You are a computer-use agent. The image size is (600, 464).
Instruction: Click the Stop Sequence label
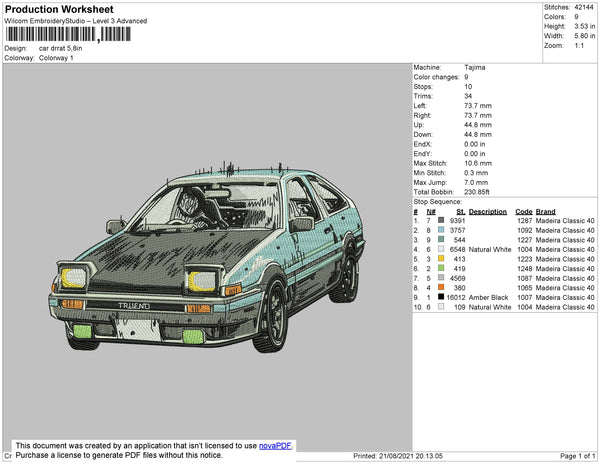(x=441, y=201)
